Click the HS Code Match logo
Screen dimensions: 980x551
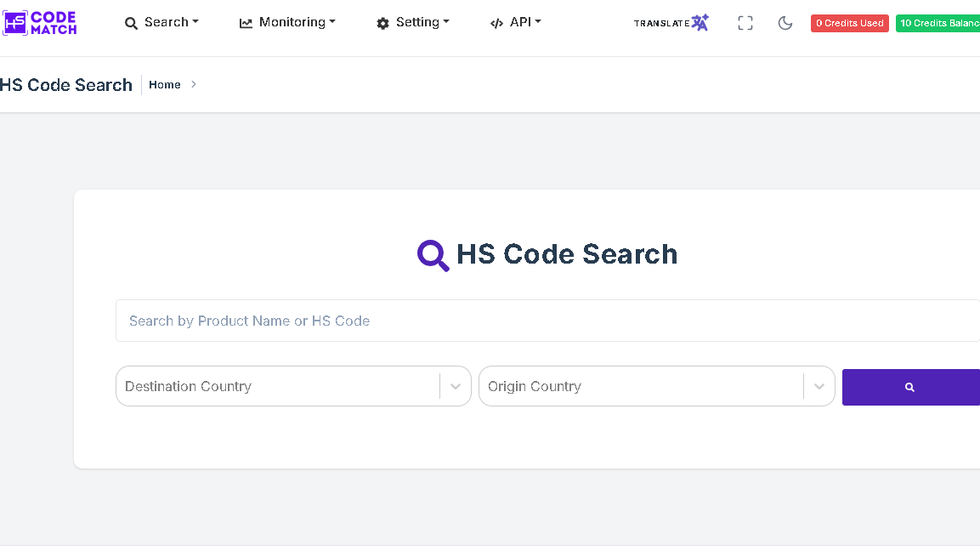(40, 23)
